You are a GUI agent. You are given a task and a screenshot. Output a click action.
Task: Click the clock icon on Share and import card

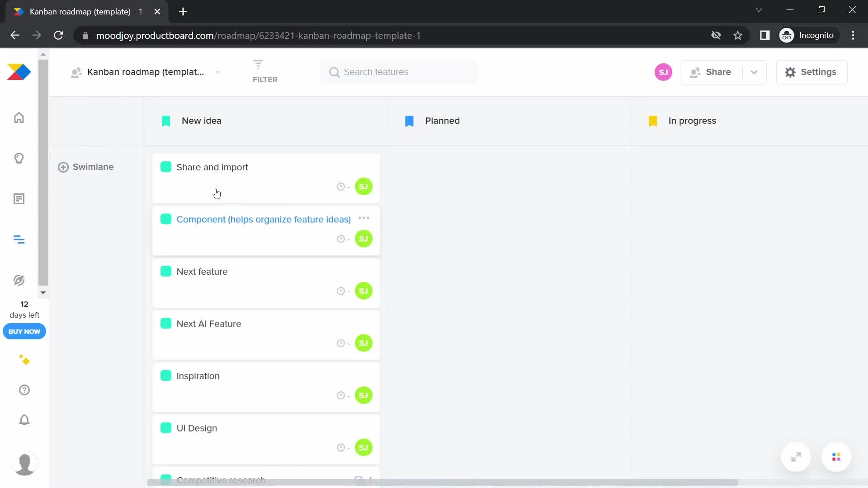tap(340, 186)
